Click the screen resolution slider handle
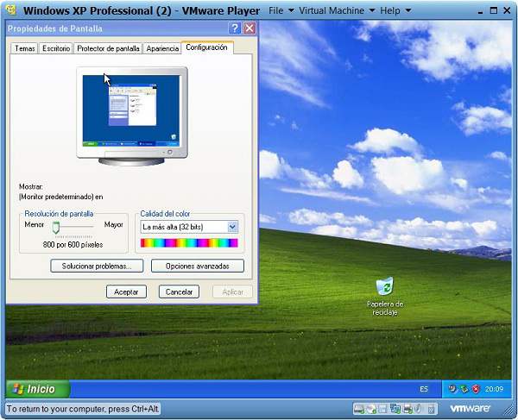518x420 pixels. point(56,228)
